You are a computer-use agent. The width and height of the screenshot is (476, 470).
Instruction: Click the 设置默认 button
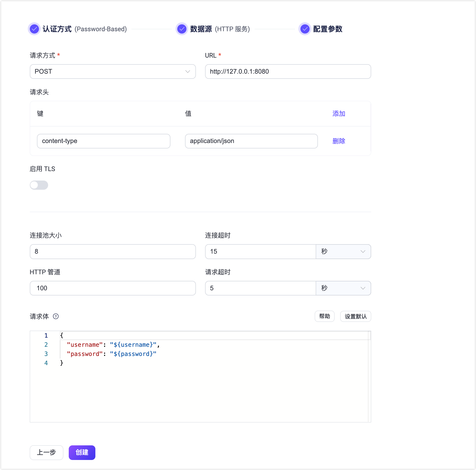[355, 316]
